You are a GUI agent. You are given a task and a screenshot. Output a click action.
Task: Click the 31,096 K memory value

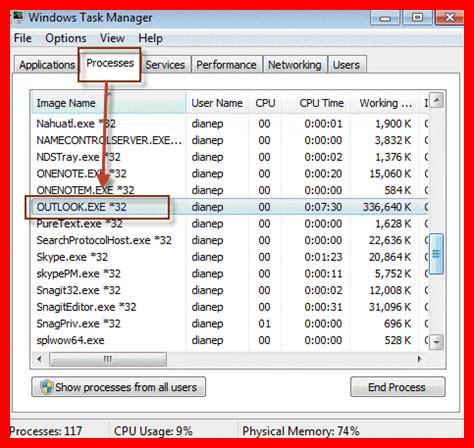pos(390,307)
